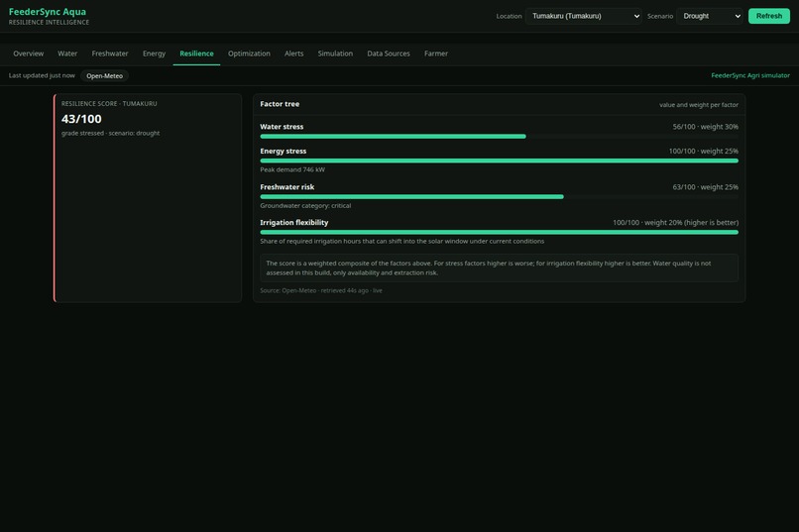
Task: Click the '100/100 · weight 20% (higher is better)' value
Action: point(676,223)
